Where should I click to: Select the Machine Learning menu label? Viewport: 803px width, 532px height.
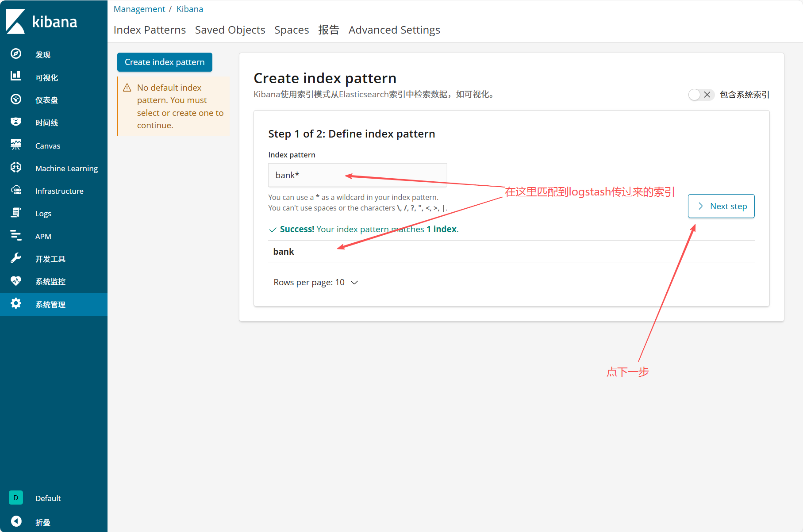point(66,168)
